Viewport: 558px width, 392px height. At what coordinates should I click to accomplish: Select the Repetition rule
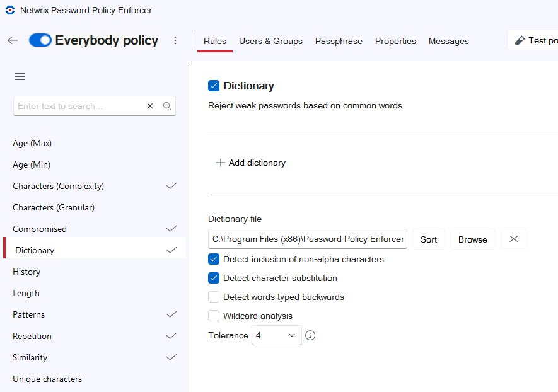tap(95, 336)
